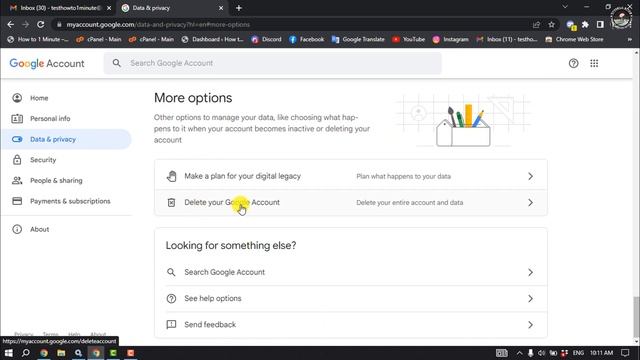Image resolution: width=640 pixels, height=360 pixels.
Task: Go to Payments & subscriptions section
Action: click(x=70, y=201)
